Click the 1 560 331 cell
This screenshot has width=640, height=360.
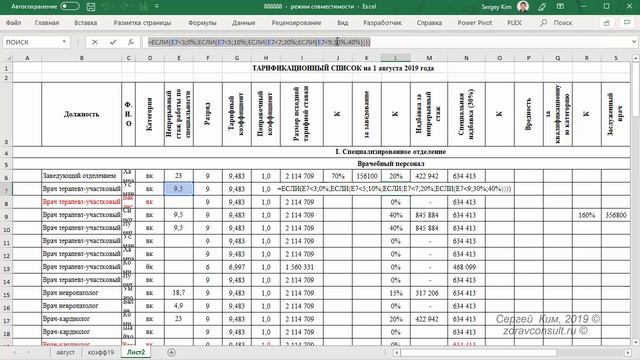click(x=302, y=267)
